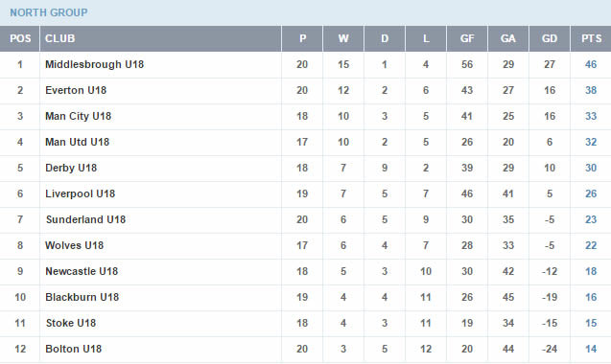
Task: Select Sunderland U18 in table
Action: [85, 219]
